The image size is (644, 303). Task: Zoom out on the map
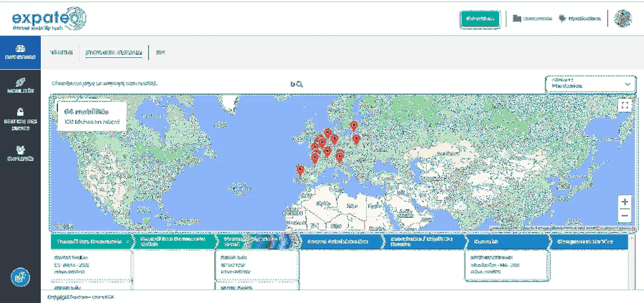point(625,216)
